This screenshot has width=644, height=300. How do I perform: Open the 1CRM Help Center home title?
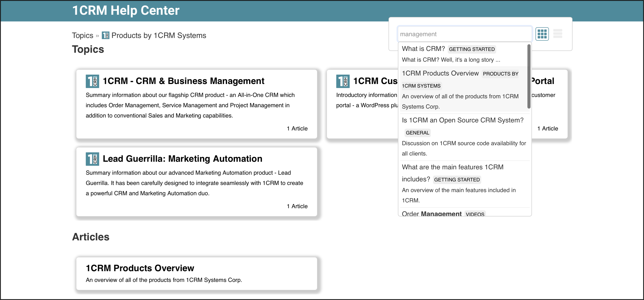coord(126,10)
